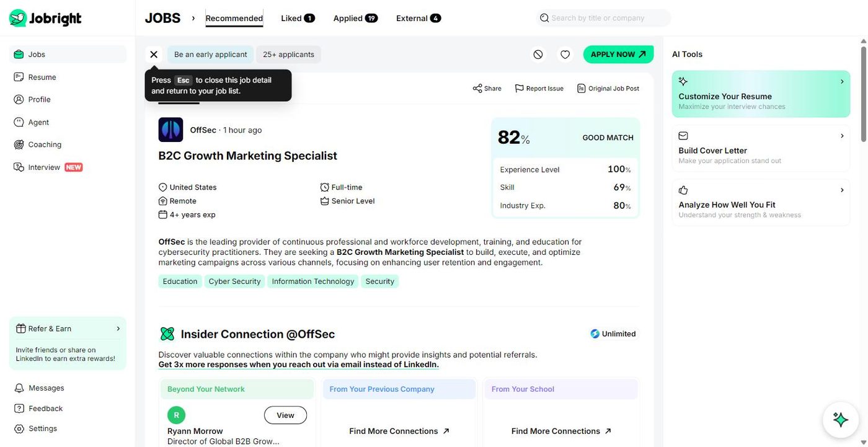This screenshot has width=868, height=447.
Task: Click the Experience Level 100% row
Action: coord(565,169)
